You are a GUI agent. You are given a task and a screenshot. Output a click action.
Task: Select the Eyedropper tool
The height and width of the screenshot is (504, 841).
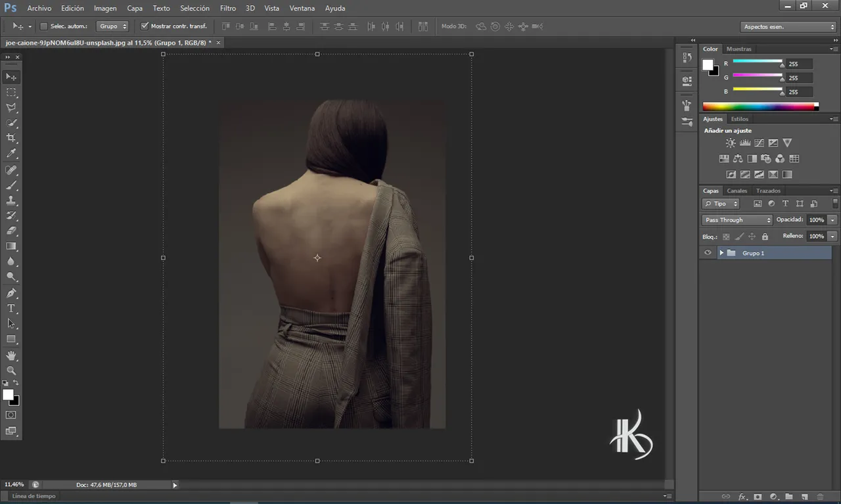[11, 154]
